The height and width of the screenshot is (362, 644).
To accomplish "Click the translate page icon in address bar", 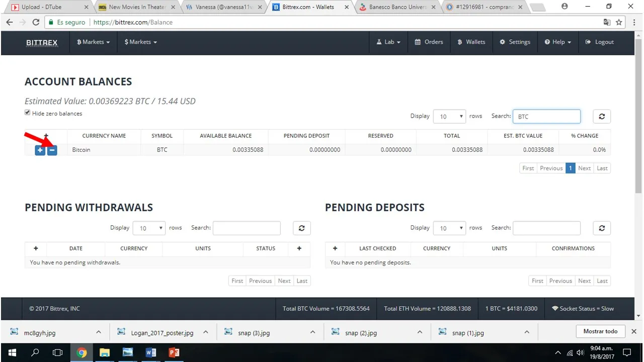I will click(607, 22).
